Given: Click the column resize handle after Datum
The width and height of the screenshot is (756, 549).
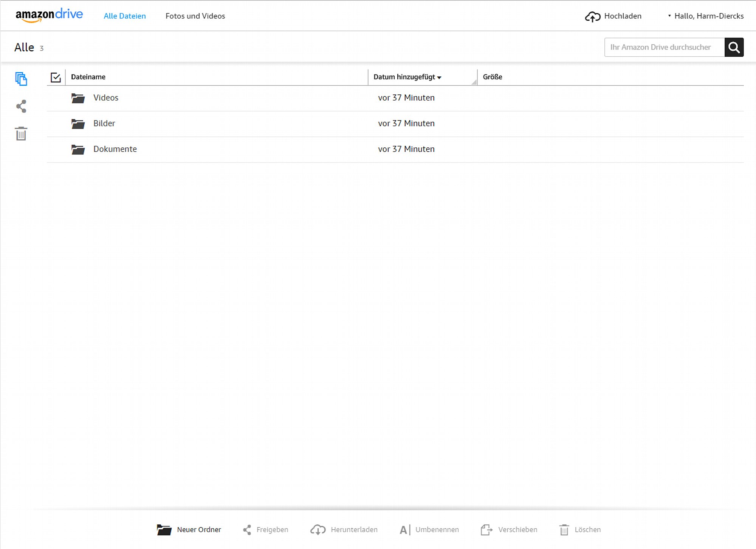Looking at the screenshot, I should tap(474, 82).
